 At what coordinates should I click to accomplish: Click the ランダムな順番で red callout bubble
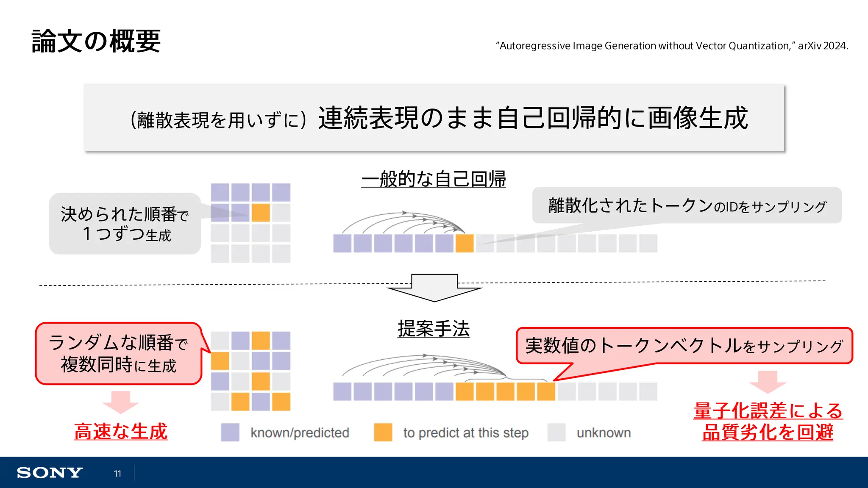119,354
